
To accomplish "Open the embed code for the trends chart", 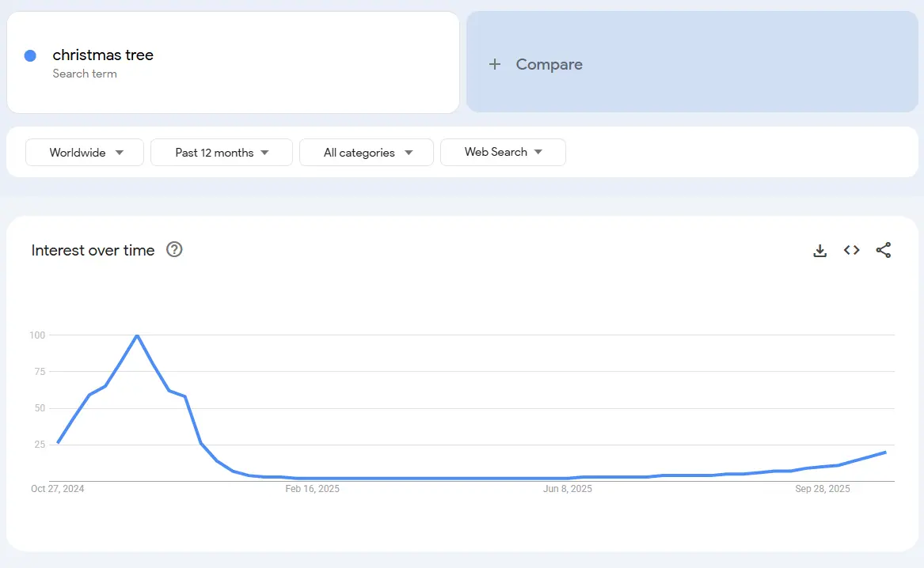I will click(x=851, y=250).
